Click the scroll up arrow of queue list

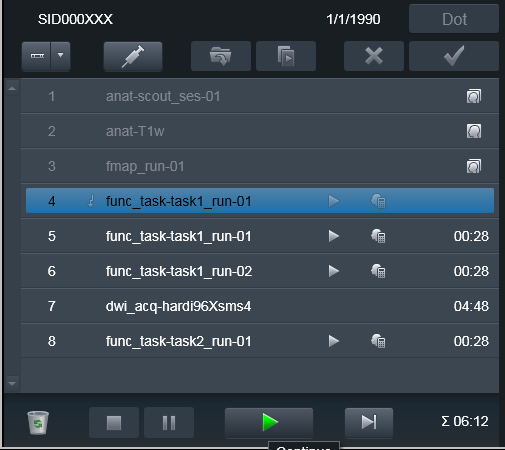click(12, 88)
